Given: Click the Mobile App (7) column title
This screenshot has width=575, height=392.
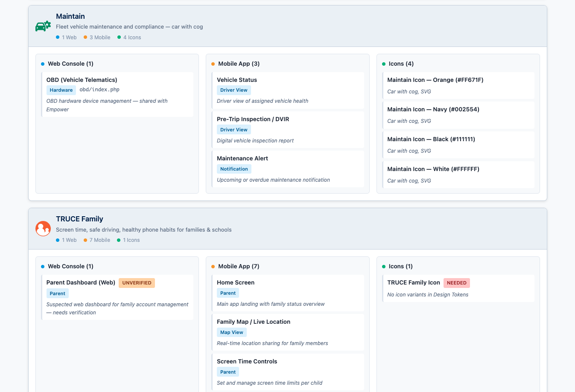Looking at the screenshot, I should (239, 266).
